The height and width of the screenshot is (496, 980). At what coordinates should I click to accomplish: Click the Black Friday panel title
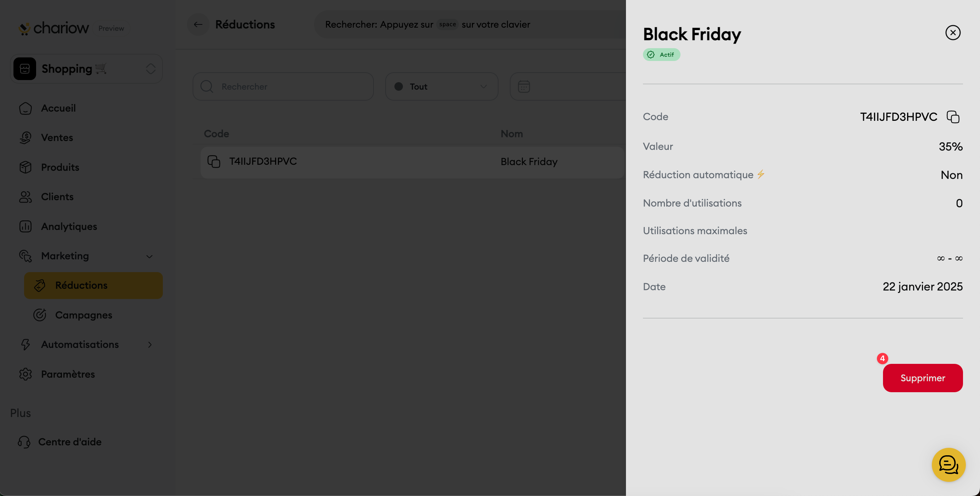point(692,34)
